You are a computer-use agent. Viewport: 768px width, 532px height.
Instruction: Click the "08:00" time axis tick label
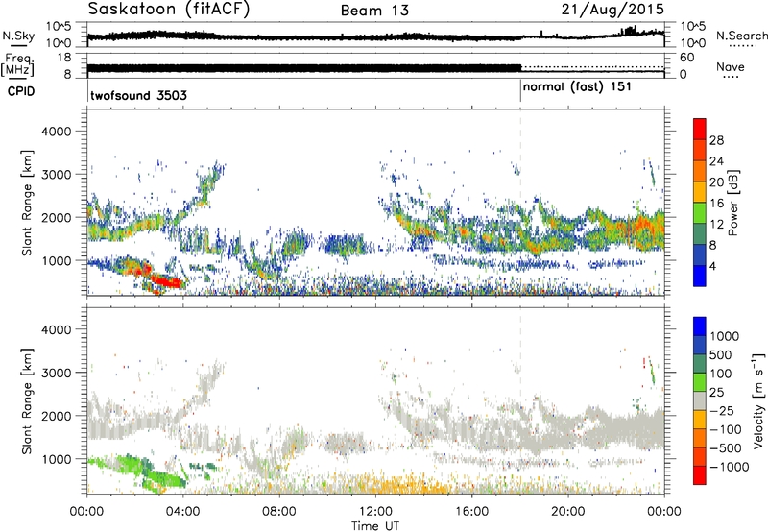[x=279, y=512]
